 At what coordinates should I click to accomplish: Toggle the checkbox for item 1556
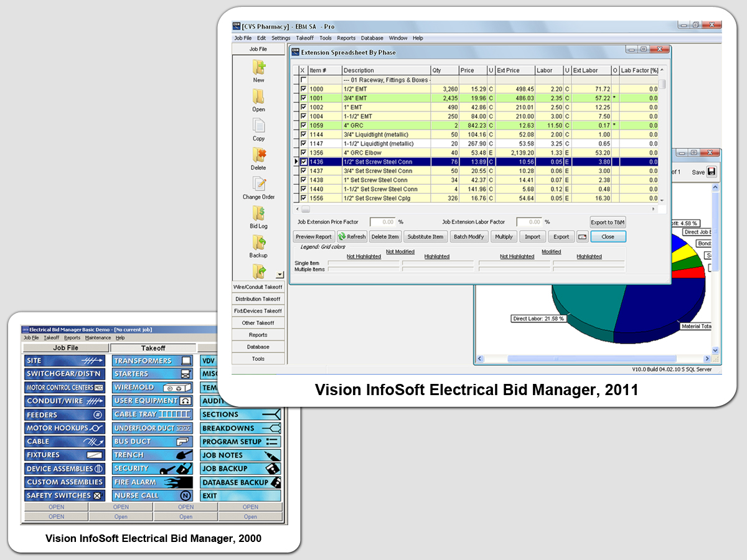pyautogui.click(x=303, y=198)
